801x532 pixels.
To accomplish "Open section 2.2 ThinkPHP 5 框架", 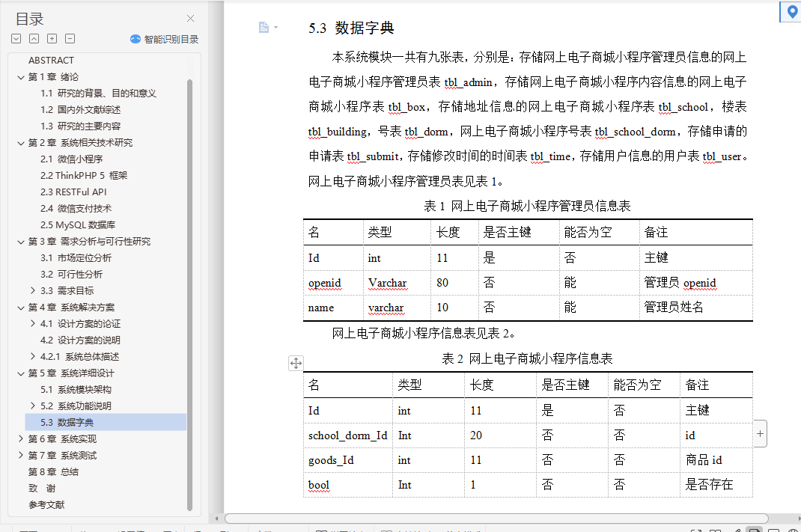I will [84, 175].
